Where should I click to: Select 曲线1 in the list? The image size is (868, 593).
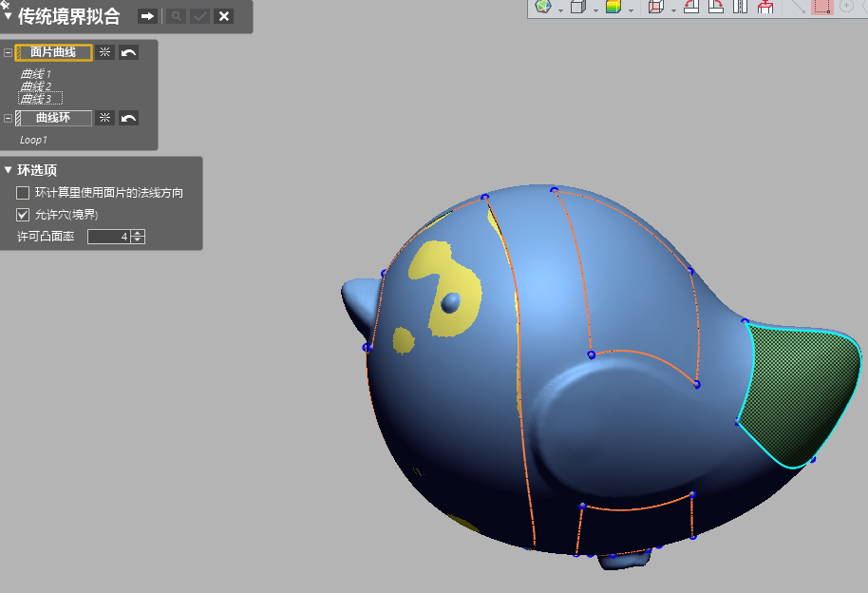coord(35,74)
